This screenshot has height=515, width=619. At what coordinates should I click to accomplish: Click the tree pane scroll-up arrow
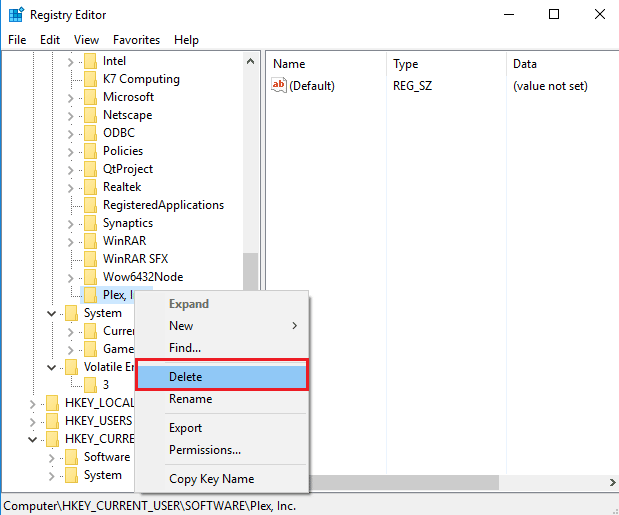coord(250,62)
